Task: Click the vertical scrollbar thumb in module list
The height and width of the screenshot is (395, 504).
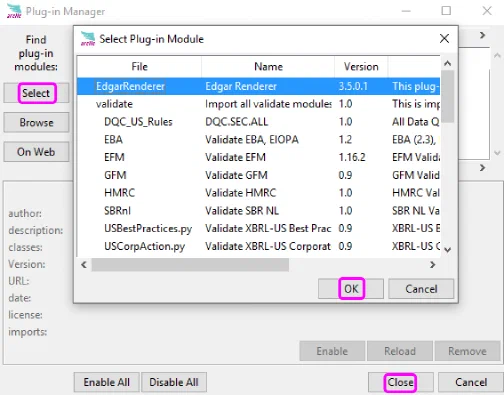Action: click(448, 96)
